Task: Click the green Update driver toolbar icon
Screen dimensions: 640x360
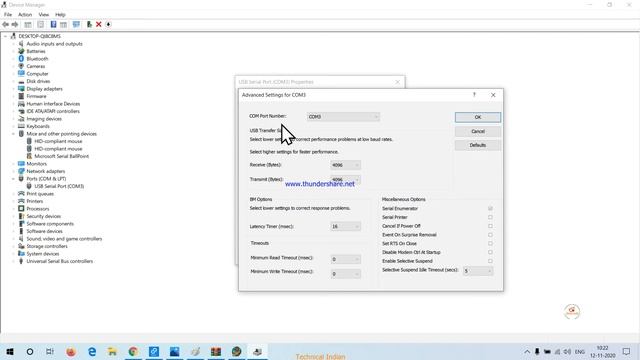Action: [x=89, y=24]
